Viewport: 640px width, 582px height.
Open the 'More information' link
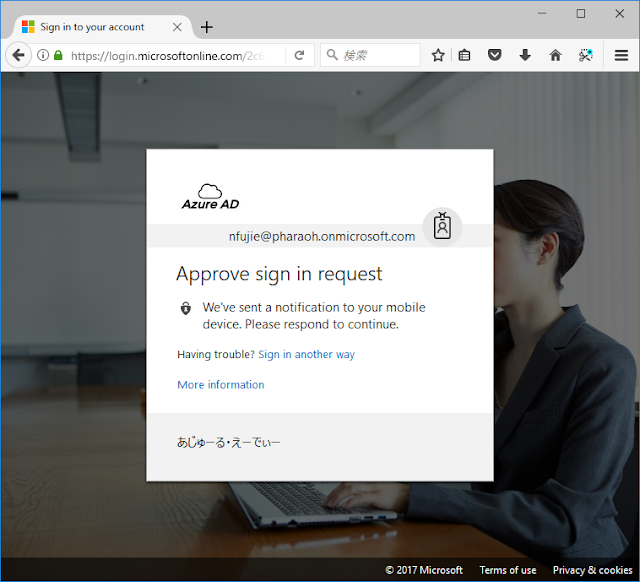pos(221,384)
